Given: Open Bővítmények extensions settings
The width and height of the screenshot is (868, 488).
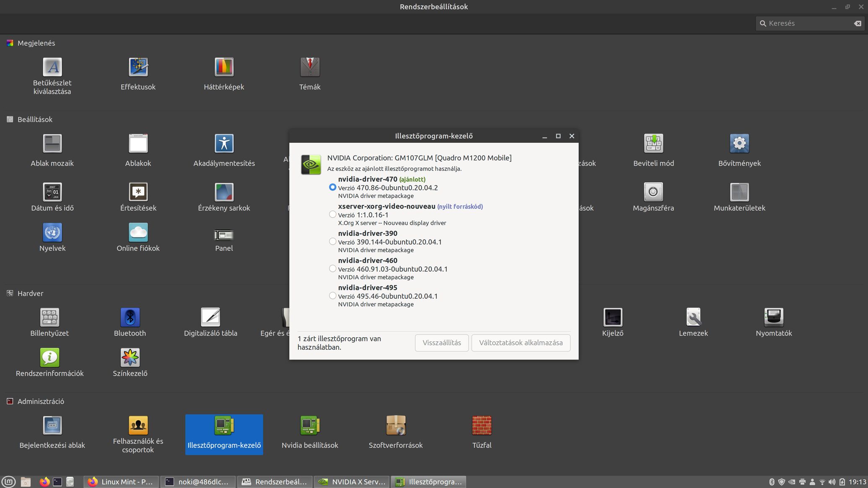Looking at the screenshot, I should click(739, 150).
